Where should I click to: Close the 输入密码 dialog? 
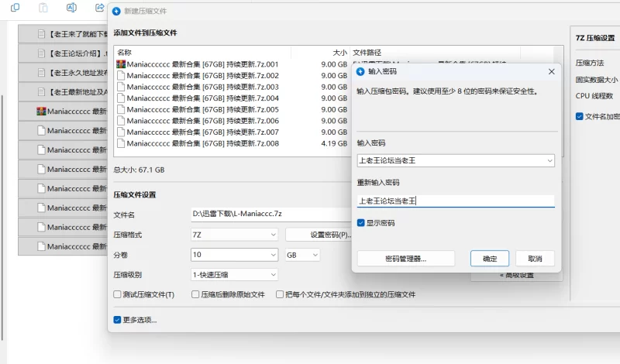pos(552,71)
